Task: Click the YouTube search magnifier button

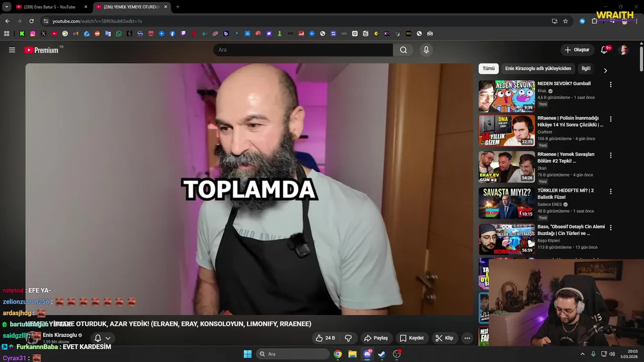Action: click(x=404, y=50)
